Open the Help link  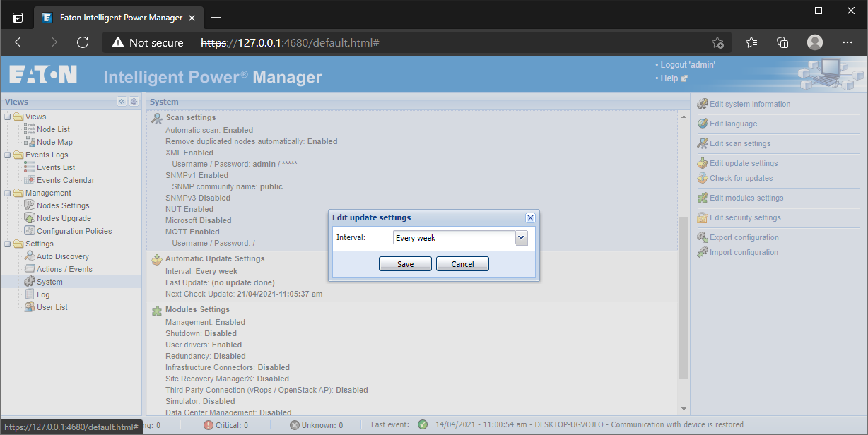click(669, 78)
